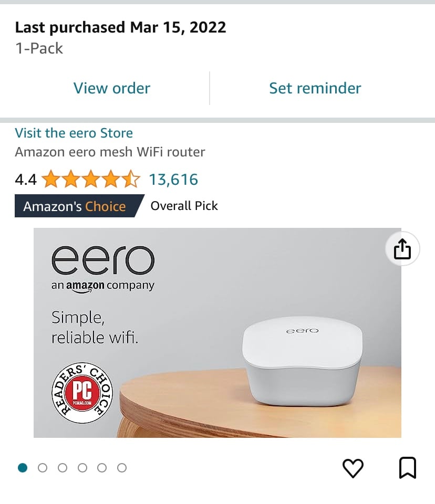Tap Set reminder button
Screen dimensions: 435x504
(315, 88)
